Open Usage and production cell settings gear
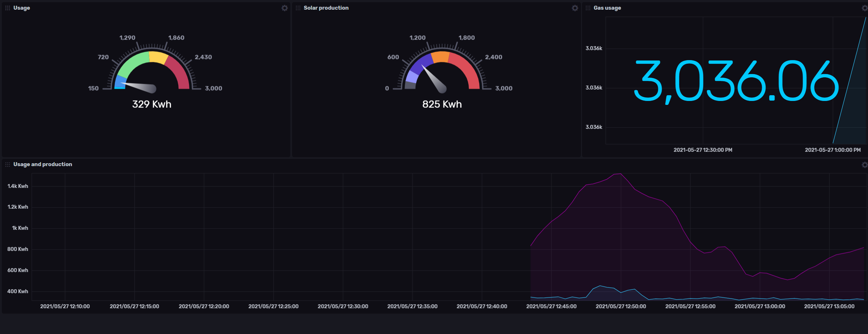 pyautogui.click(x=864, y=165)
